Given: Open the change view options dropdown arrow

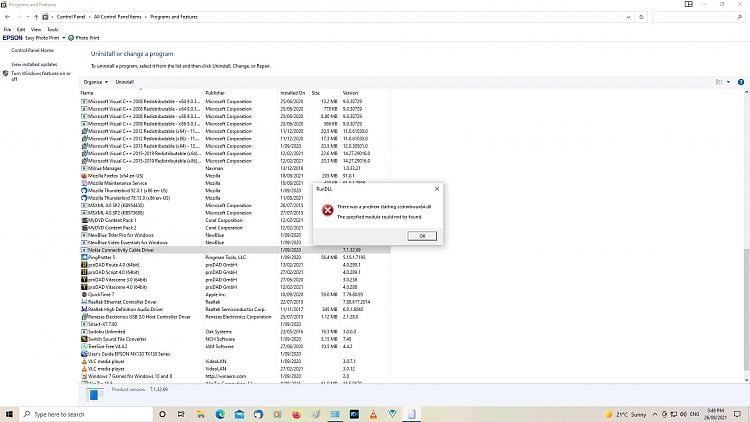Looking at the screenshot, I should click(x=728, y=82).
